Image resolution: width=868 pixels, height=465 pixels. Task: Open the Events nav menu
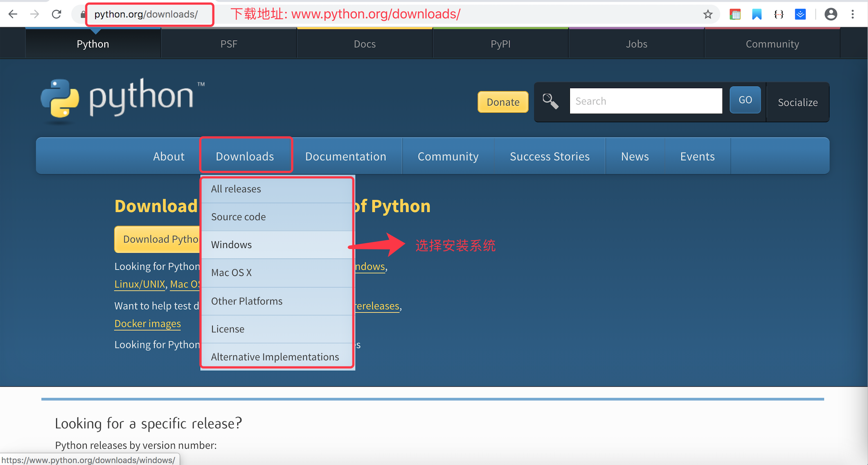click(x=697, y=156)
